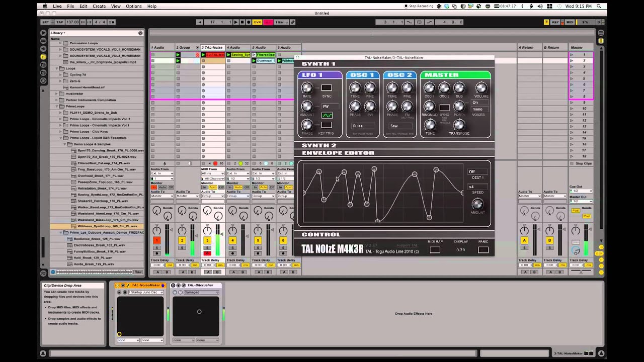Click the 137.00 tempo field

coord(72,22)
